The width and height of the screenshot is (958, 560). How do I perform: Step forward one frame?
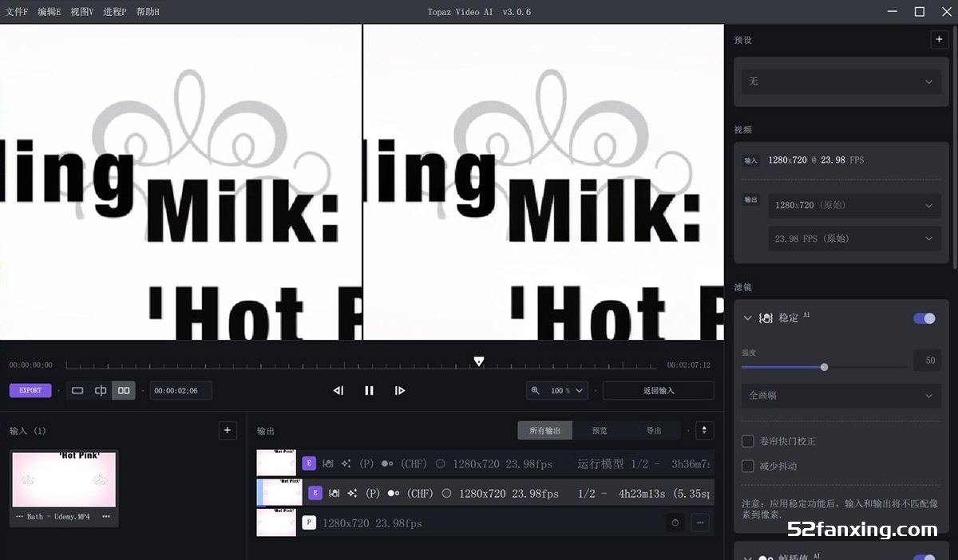point(400,390)
